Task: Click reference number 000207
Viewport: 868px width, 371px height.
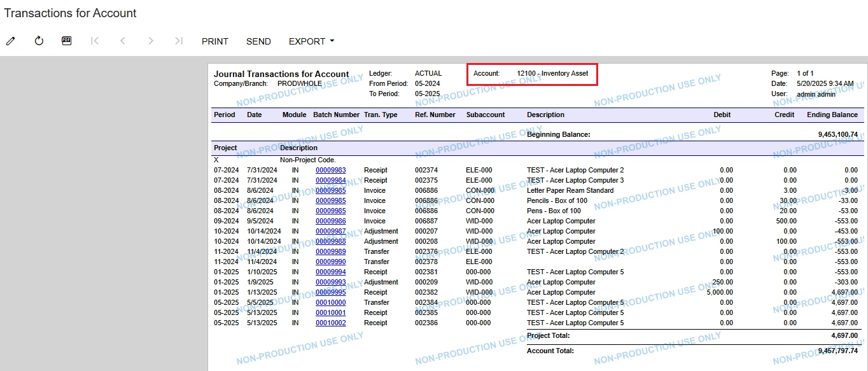Action: pos(426,231)
